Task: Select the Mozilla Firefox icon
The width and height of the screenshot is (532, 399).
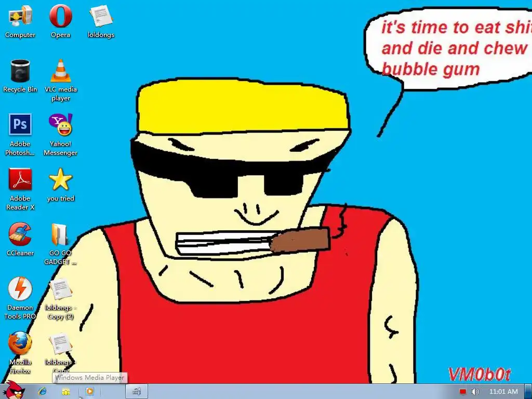Action: click(20, 353)
